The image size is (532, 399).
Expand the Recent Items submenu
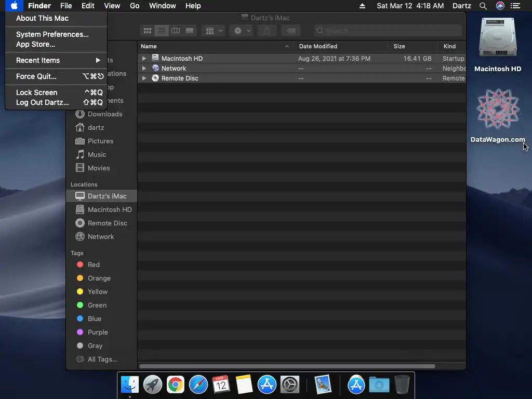coord(56,60)
